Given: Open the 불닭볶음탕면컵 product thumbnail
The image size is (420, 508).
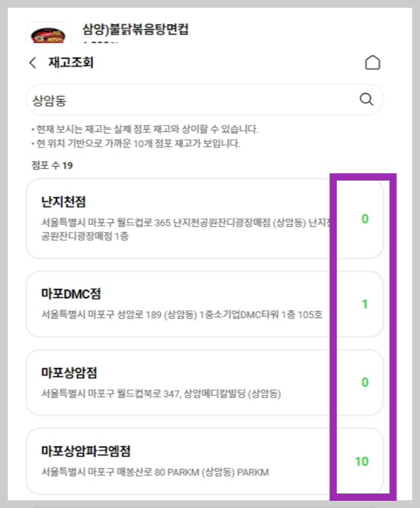Looking at the screenshot, I should (48, 33).
